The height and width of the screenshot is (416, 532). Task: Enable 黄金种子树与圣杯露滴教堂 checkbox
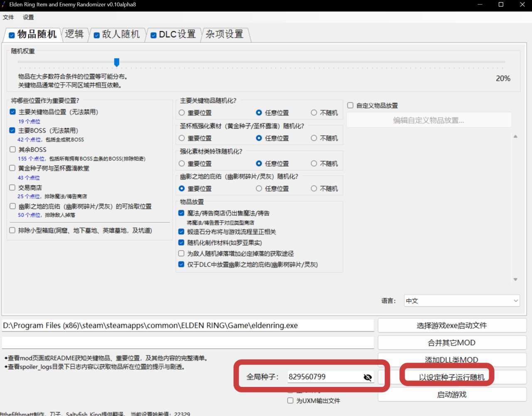click(12, 168)
